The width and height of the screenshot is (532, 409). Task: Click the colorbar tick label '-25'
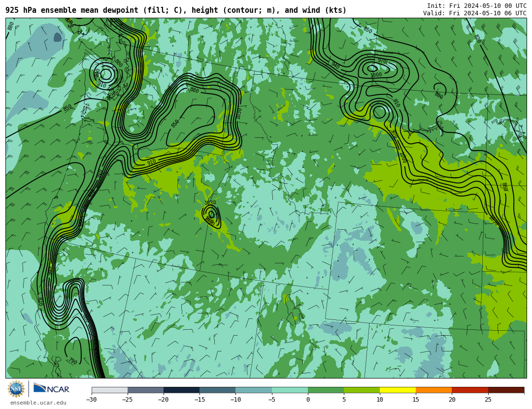[x=127, y=400]
